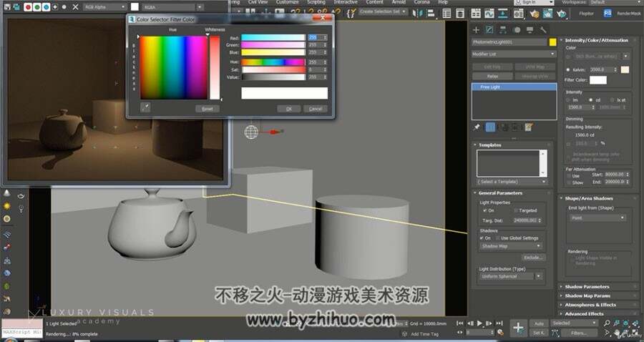Click the Render Production teapot icon

point(561,13)
